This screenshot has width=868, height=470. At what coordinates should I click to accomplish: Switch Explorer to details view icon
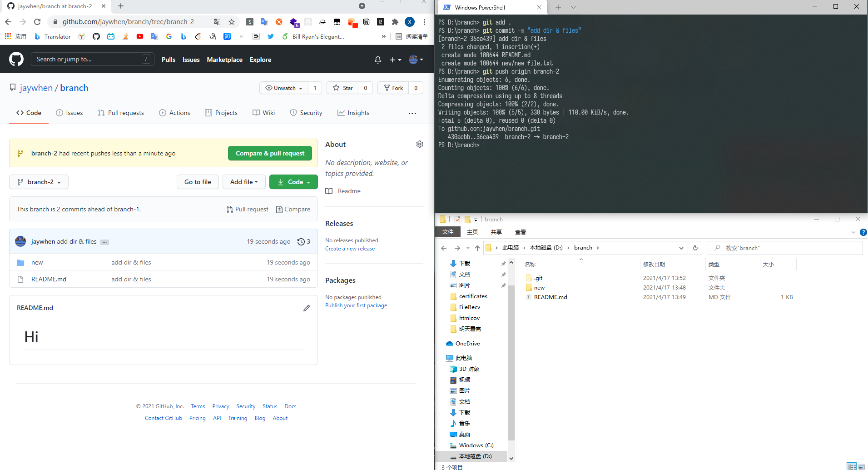tap(852, 466)
